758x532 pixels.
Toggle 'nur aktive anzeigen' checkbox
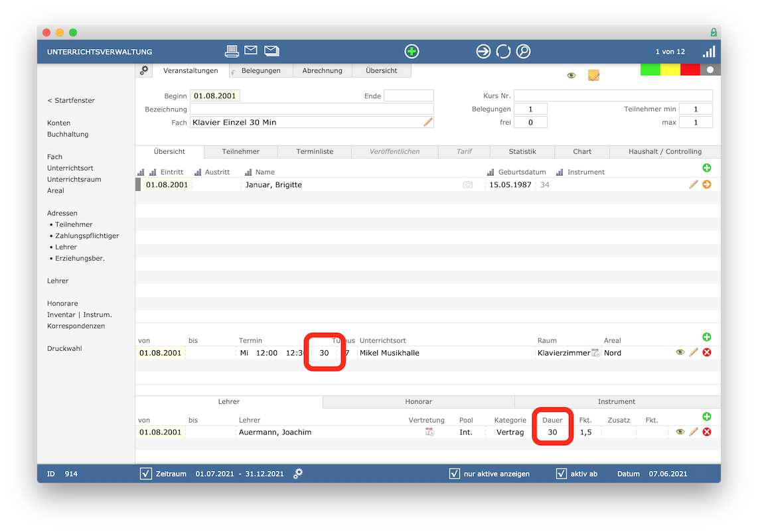tap(455, 474)
